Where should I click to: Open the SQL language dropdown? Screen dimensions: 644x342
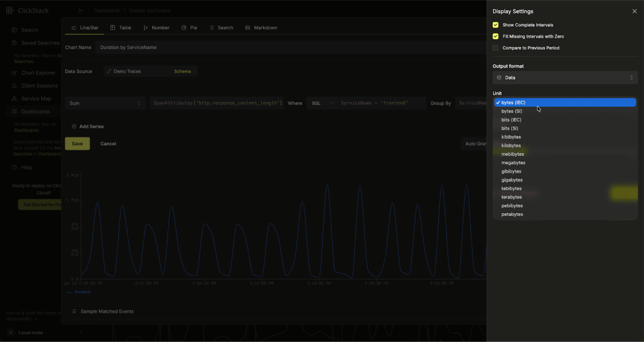(321, 104)
